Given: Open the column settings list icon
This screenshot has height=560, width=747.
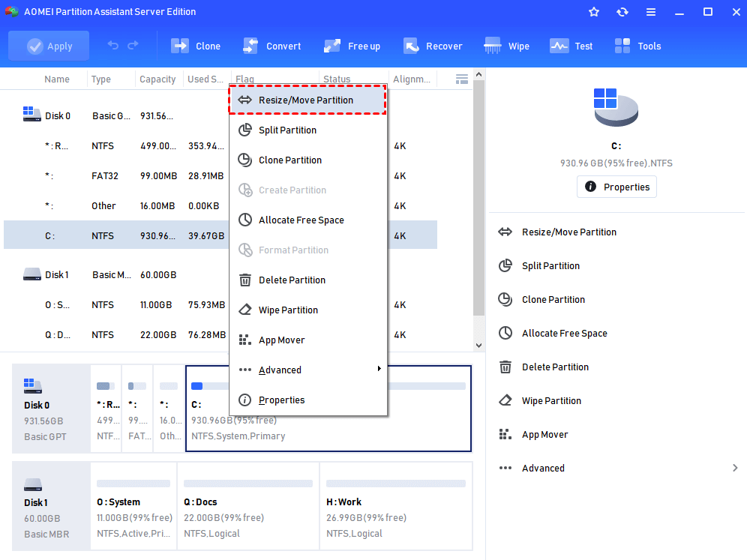Looking at the screenshot, I should (x=462, y=79).
